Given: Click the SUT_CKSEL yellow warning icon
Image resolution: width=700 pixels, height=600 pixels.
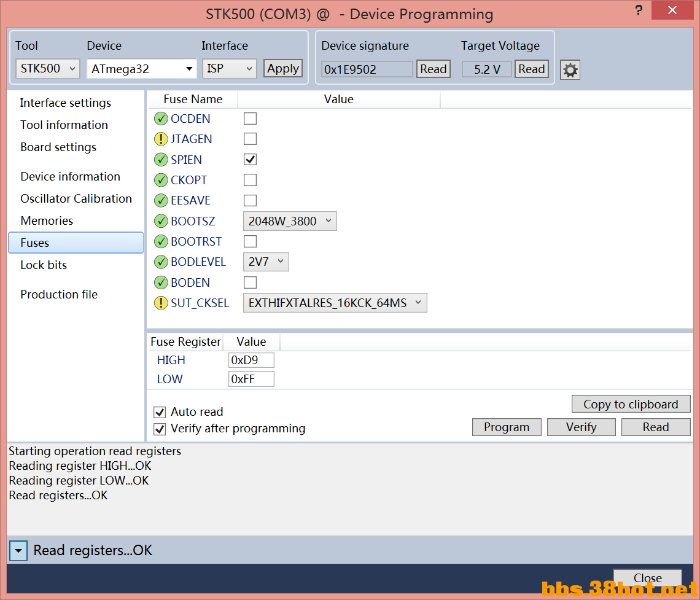Looking at the screenshot, I should pyautogui.click(x=161, y=303).
